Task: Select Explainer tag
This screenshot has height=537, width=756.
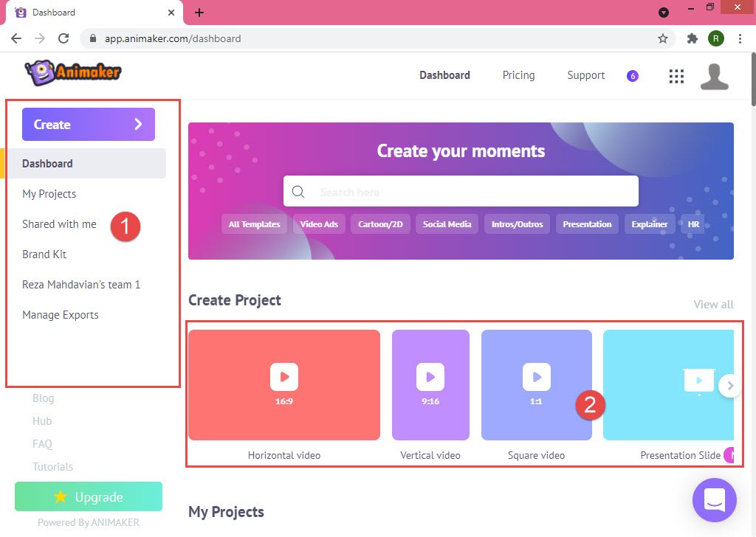Action: [x=650, y=224]
